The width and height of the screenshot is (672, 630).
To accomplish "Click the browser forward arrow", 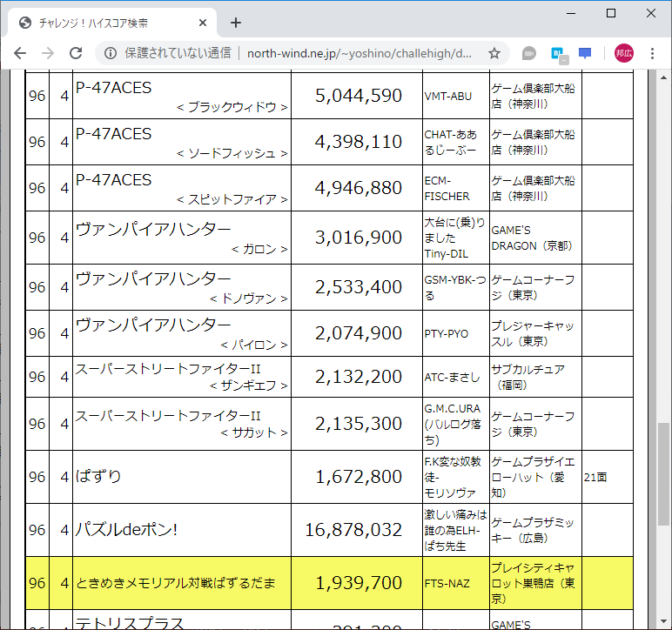I will 48,53.
